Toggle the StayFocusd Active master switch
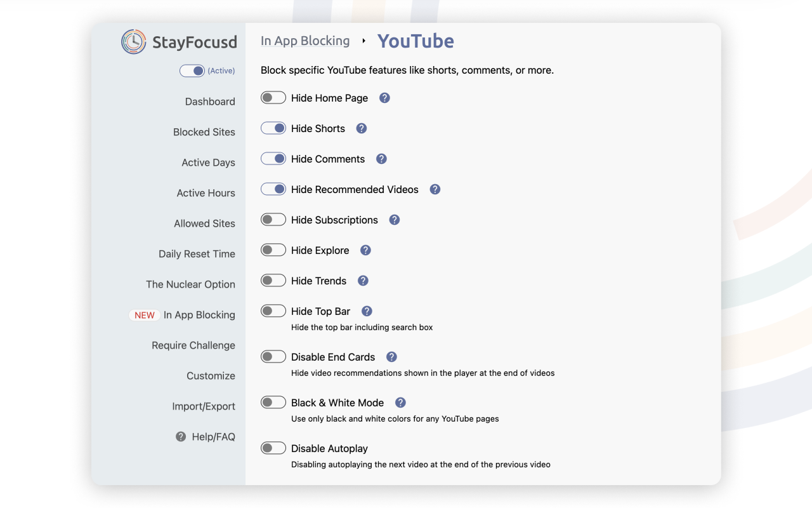 coord(192,70)
